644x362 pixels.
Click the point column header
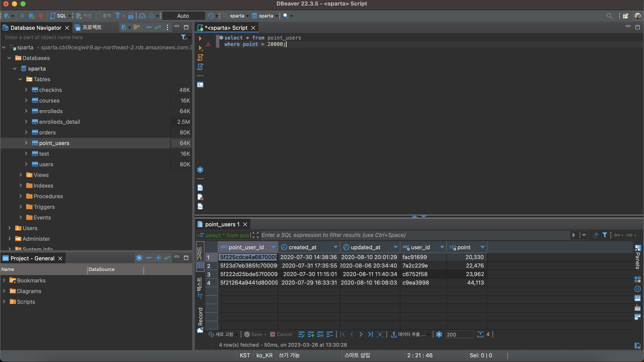(x=464, y=247)
